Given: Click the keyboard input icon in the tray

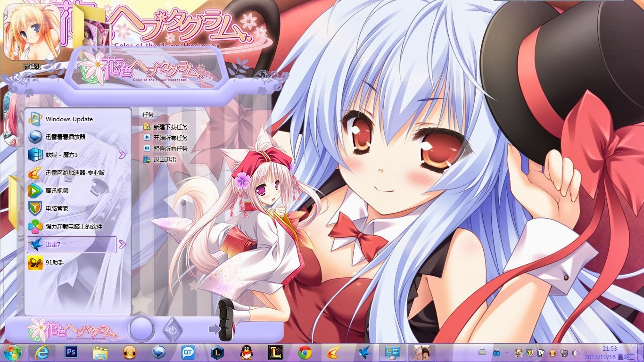Looking at the screenshot, I should pyautogui.click(x=482, y=353).
